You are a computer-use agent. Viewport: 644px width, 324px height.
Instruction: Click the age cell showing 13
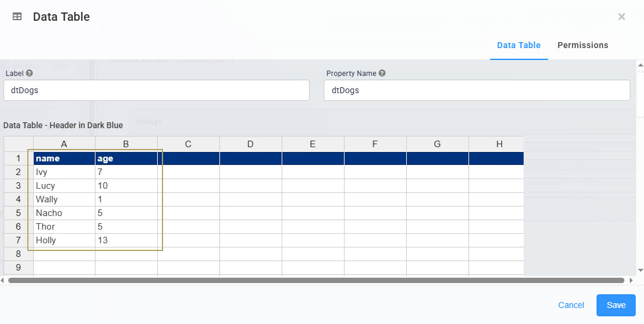coord(126,240)
